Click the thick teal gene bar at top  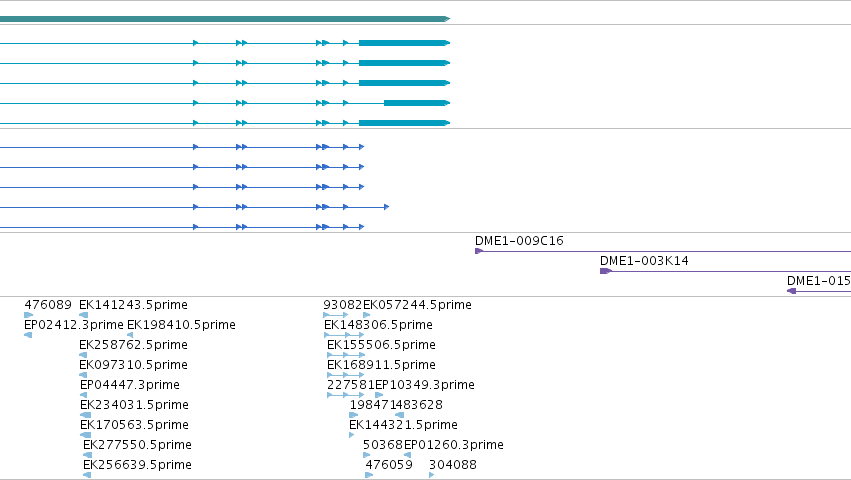coord(225,19)
